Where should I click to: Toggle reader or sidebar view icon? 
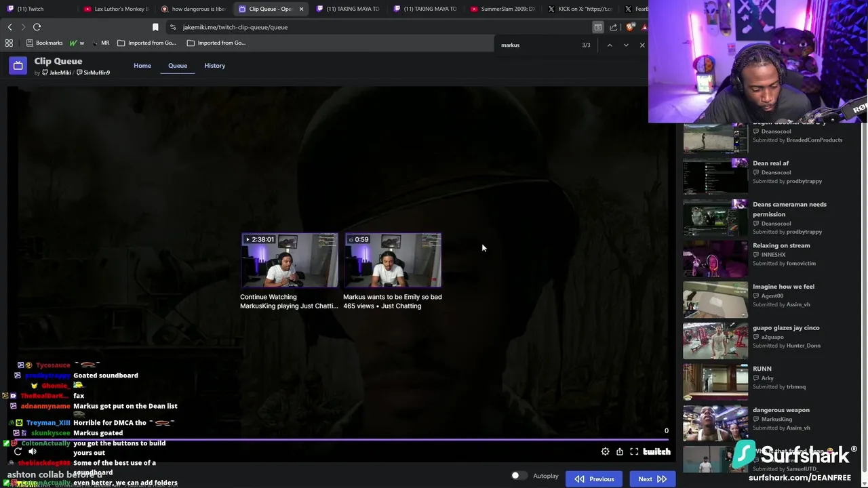pyautogui.click(x=597, y=27)
